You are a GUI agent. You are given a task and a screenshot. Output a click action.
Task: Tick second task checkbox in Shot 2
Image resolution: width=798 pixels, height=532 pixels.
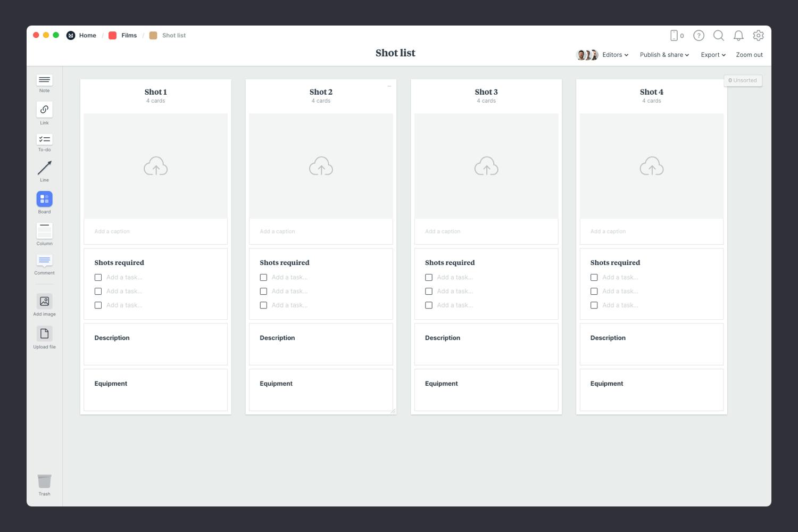[x=263, y=291]
